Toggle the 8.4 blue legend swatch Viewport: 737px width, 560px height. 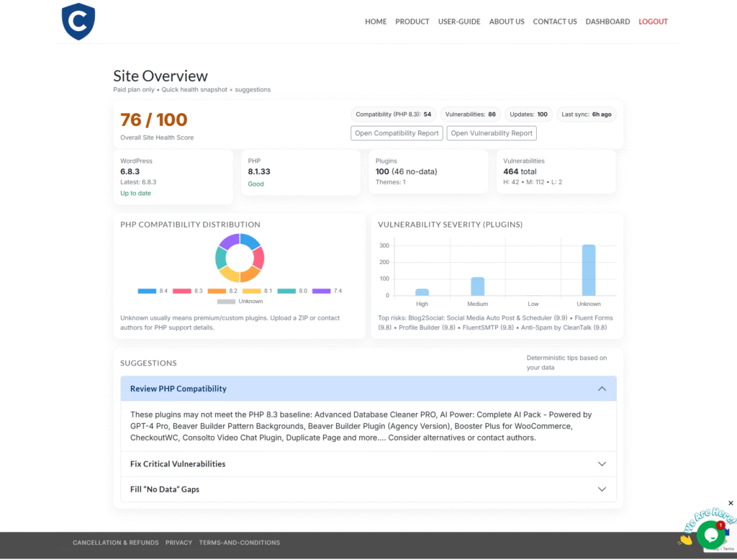coord(147,291)
